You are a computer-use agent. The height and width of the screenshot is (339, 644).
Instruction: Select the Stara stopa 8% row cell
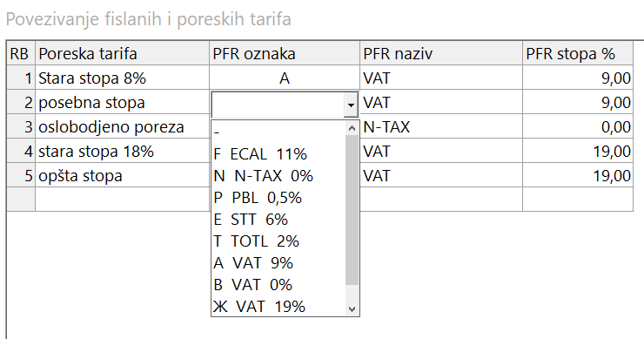(x=123, y=78)
